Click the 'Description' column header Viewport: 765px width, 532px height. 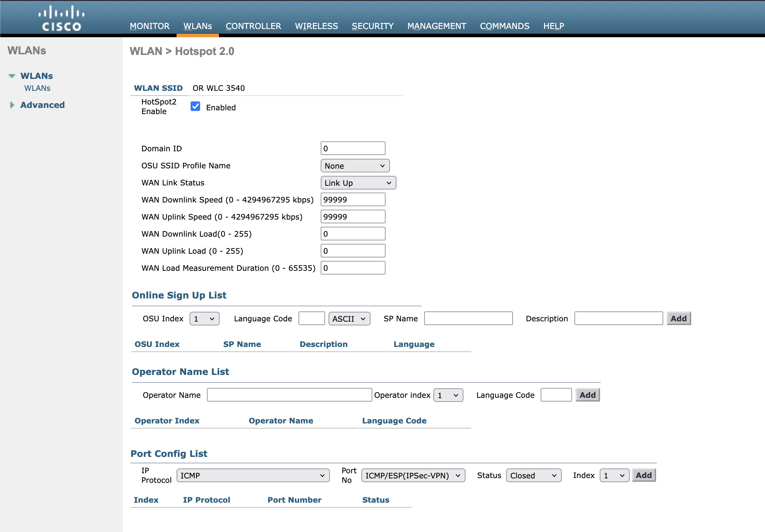pyautogui.click(x=324, y=344)
